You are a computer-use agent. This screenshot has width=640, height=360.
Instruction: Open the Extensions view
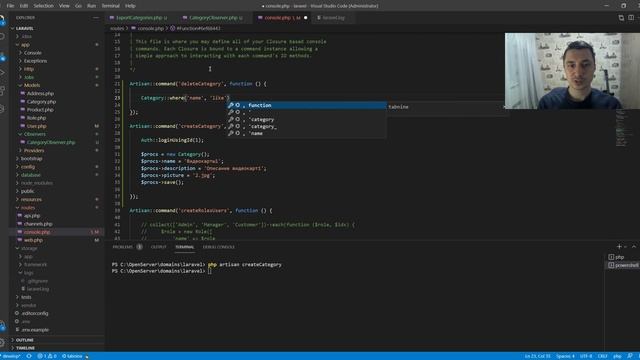coord(2,91)
